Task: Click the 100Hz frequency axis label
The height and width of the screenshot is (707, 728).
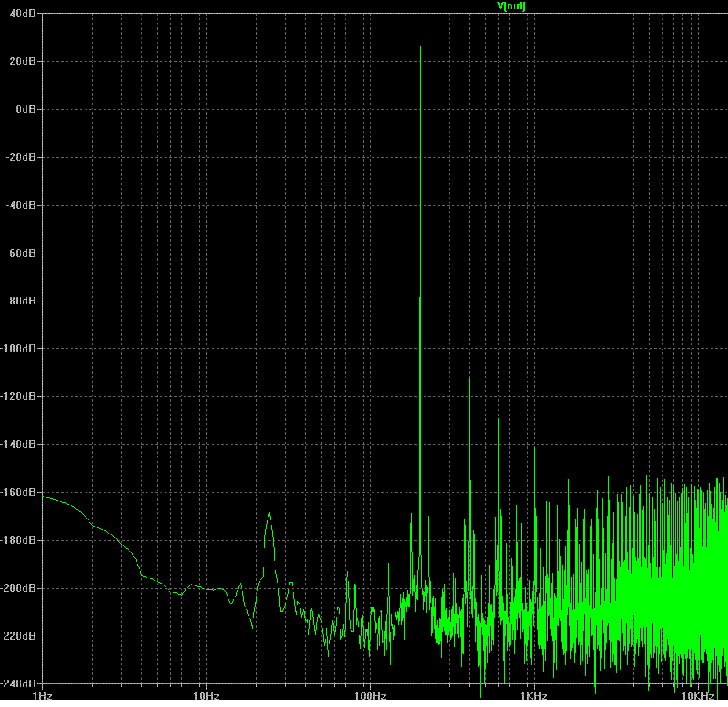Action: tap(370, 696)
